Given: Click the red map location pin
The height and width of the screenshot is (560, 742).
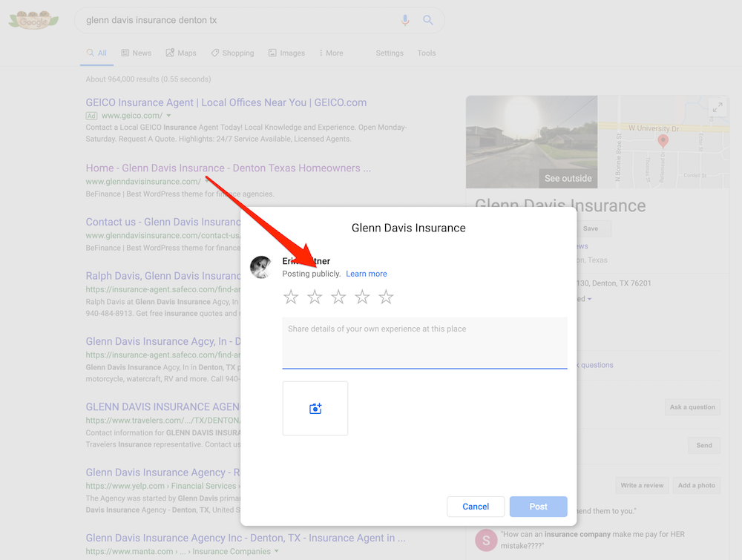Looking at the screenshot, I should pyautogui.click(x=663, y=140).
